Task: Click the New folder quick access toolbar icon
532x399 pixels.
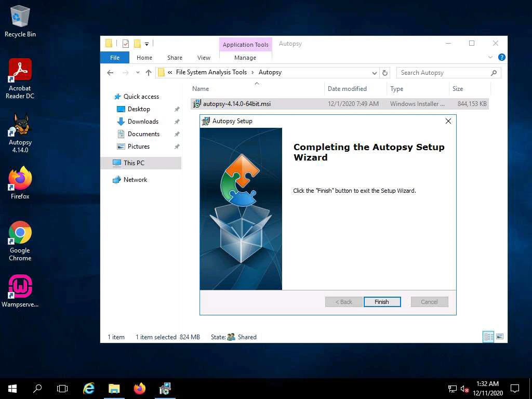Action: point(137,44)
